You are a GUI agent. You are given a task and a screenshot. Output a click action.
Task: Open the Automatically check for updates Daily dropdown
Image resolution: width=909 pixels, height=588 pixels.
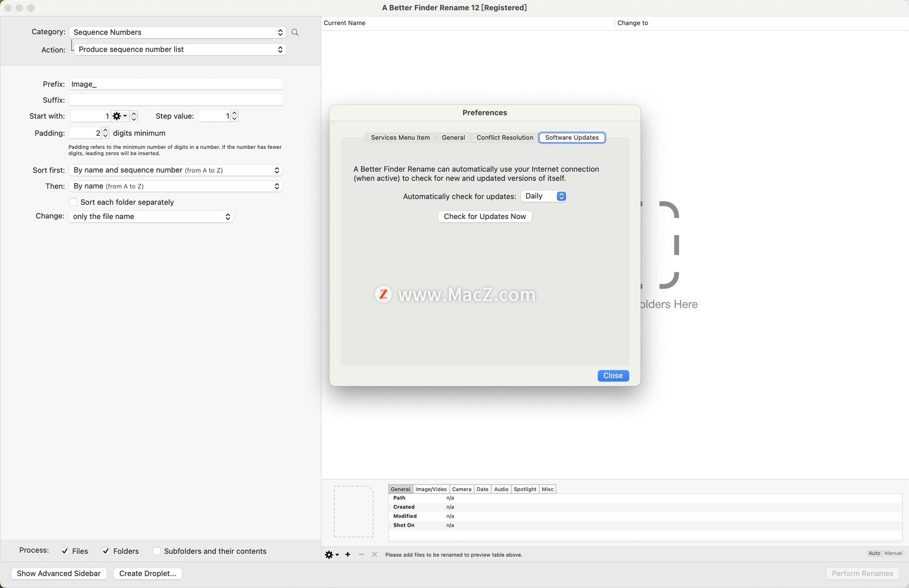click(544, 196)
